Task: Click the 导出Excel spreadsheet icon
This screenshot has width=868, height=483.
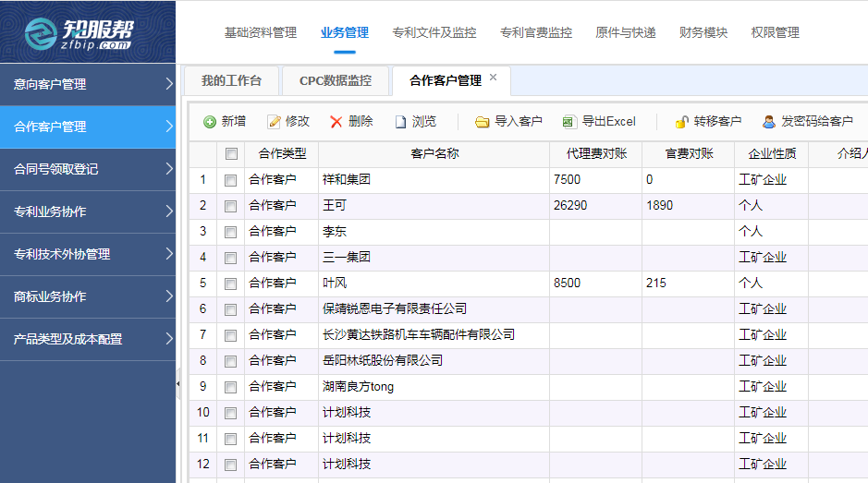Action: click(x=569, y=122)
